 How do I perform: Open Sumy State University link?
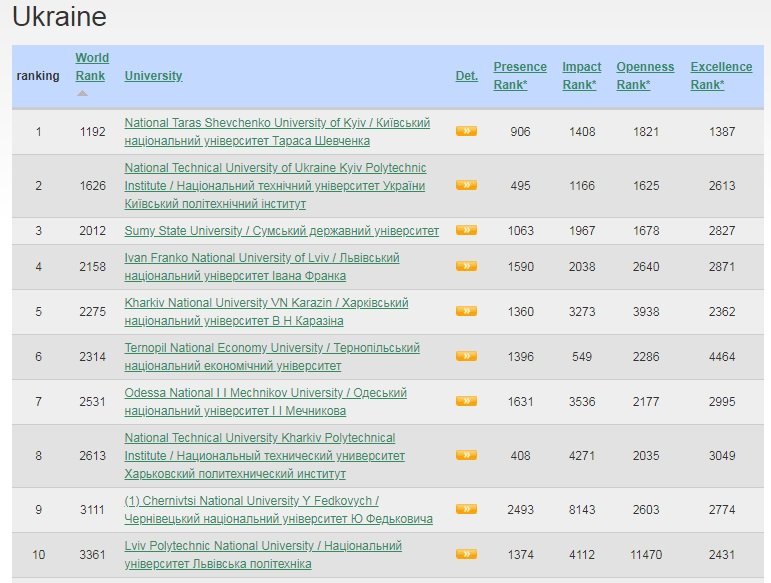tap(282, 231)
